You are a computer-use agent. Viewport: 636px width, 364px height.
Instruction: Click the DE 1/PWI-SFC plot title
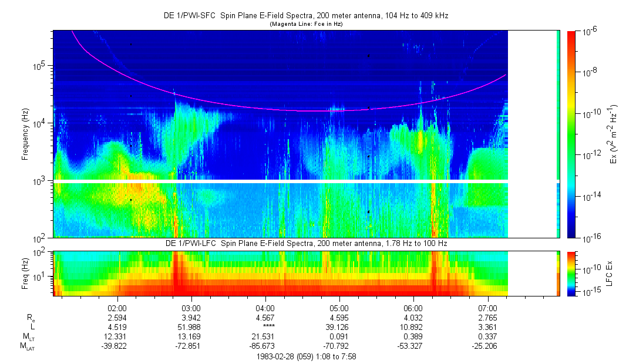coord(305,16)
